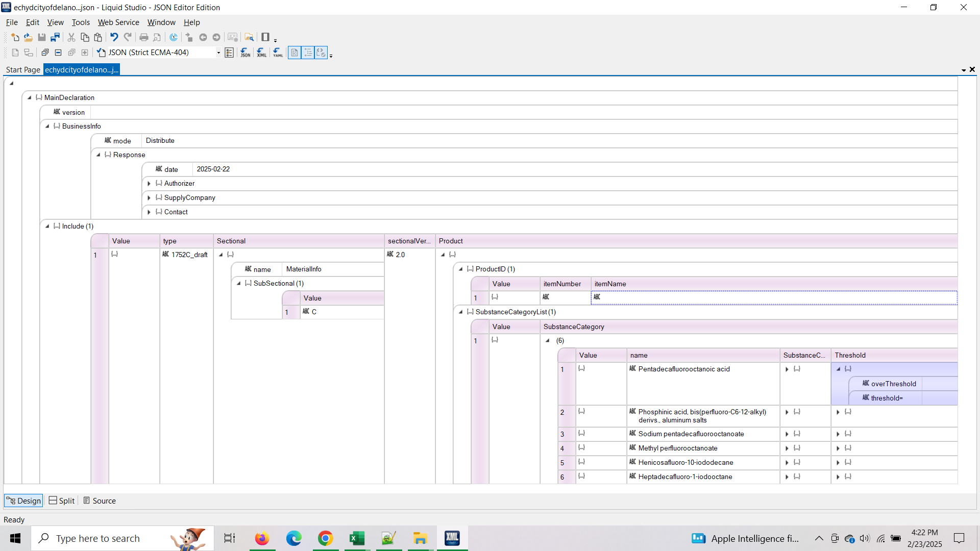This screenshot has width=980, height=551.
Task: Open the Web Service menu
Action: coord(118,22)
